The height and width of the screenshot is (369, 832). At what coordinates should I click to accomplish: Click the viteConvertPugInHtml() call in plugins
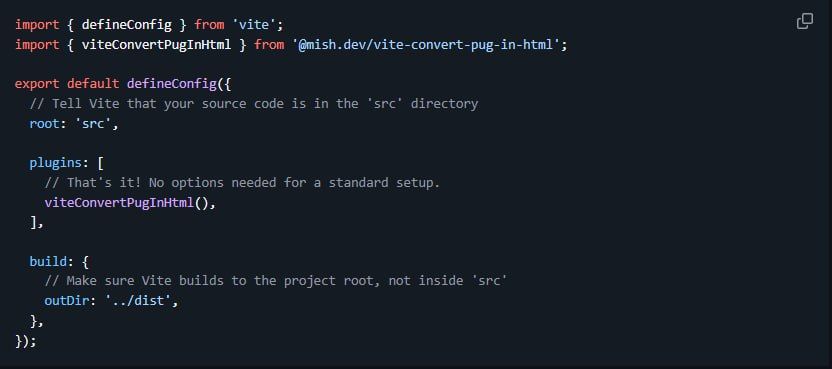click(127, 202)
